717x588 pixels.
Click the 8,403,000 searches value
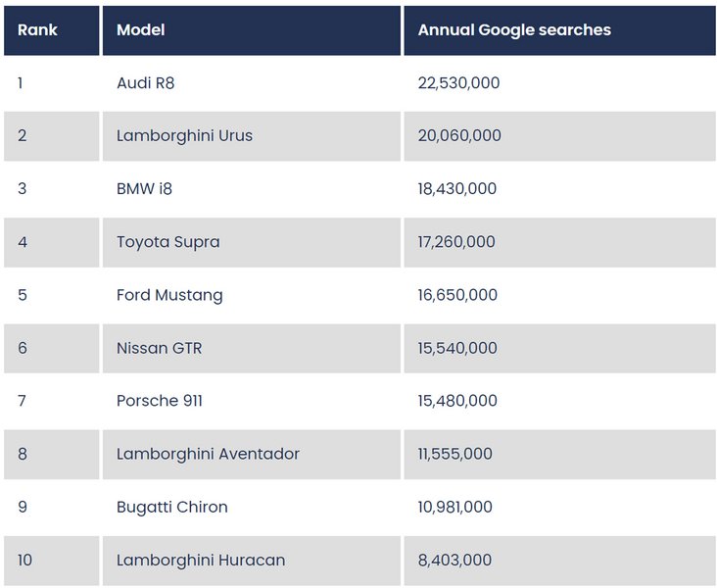(454, 561)
